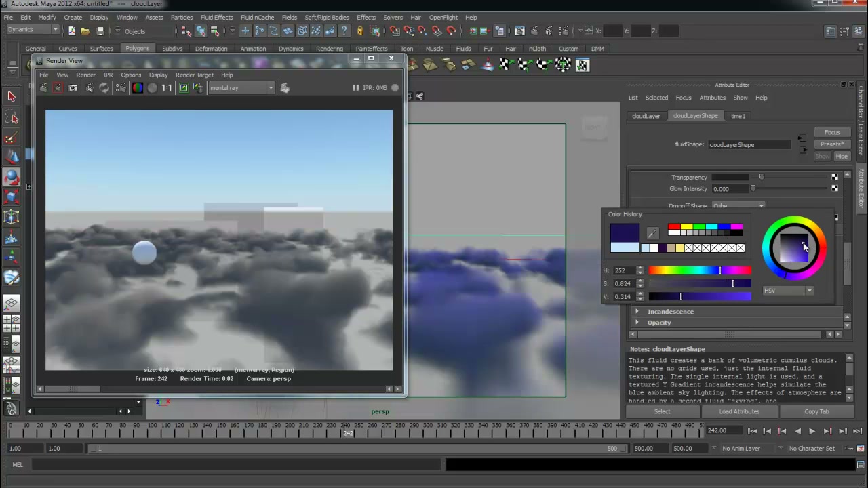Switch to the time1 tab

738,116
